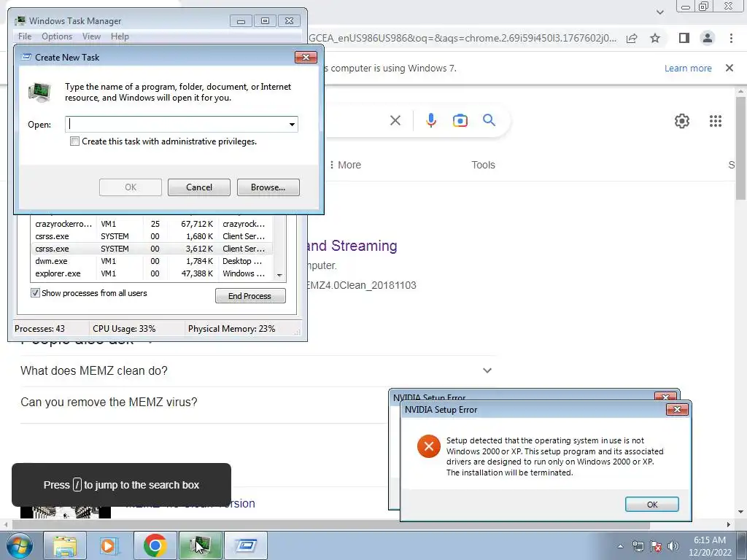Open the taskbar clock and date
The width and height of the screenshot is (747, 560).
[x=710, y=546]
